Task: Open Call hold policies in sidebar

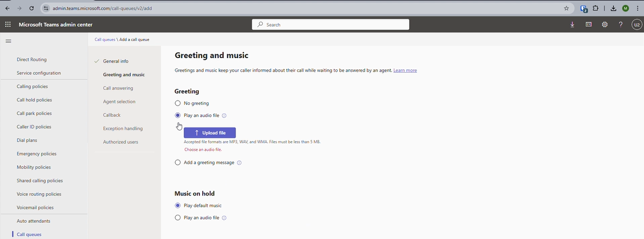Action: click(34, 100)
